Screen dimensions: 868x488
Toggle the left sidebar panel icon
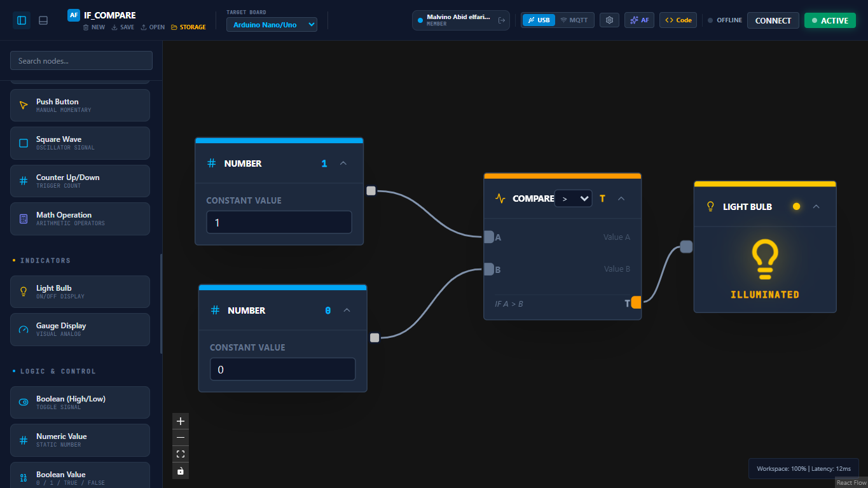(x=22, y=20)
